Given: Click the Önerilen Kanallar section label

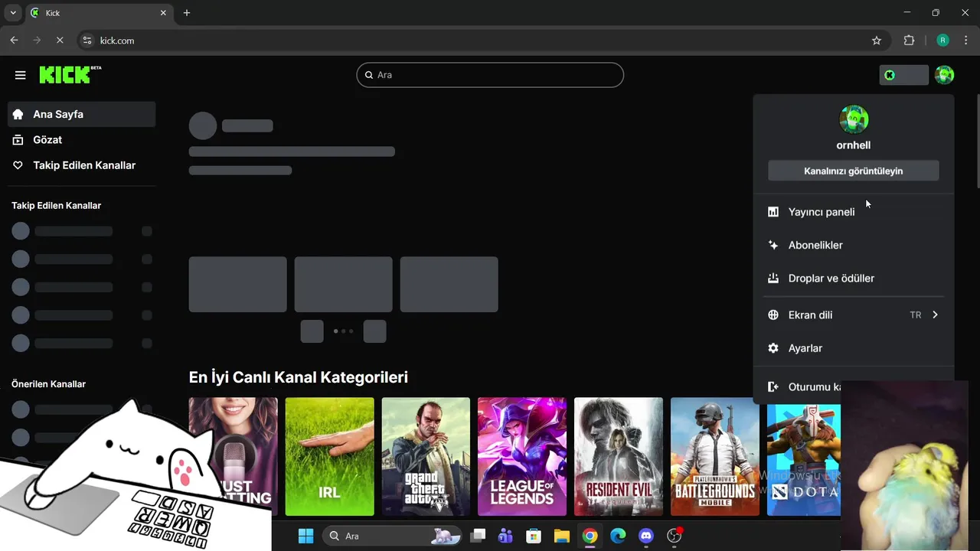Looking at the screenshot, I should click(x=48, y=384).
